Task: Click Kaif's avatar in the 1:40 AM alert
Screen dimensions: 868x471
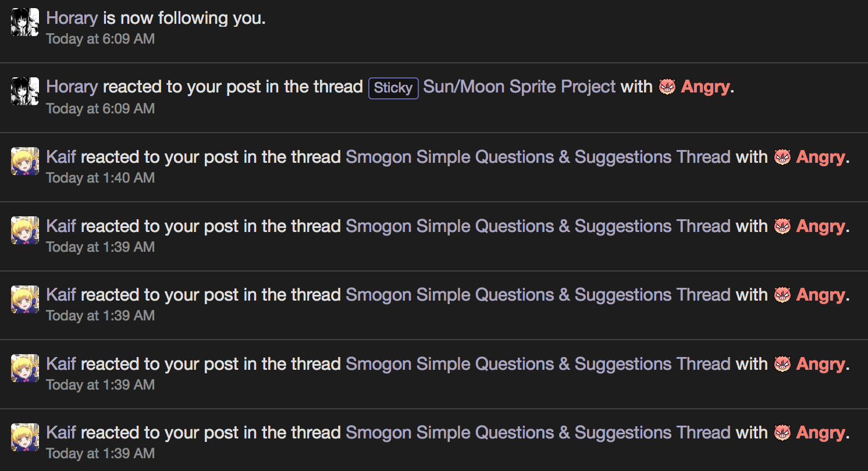Action: tap(25, 161)
